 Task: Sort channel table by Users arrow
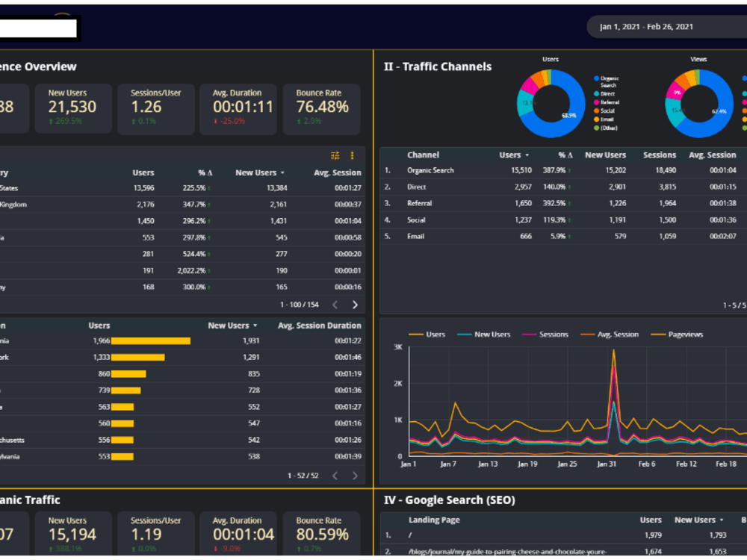point(527,155)
